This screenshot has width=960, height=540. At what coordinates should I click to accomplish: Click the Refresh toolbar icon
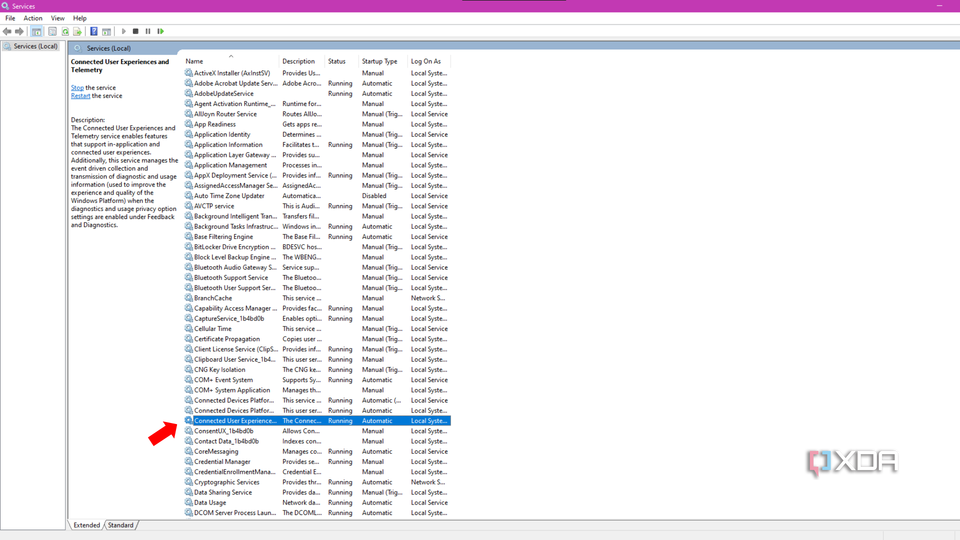pos(65,31)
